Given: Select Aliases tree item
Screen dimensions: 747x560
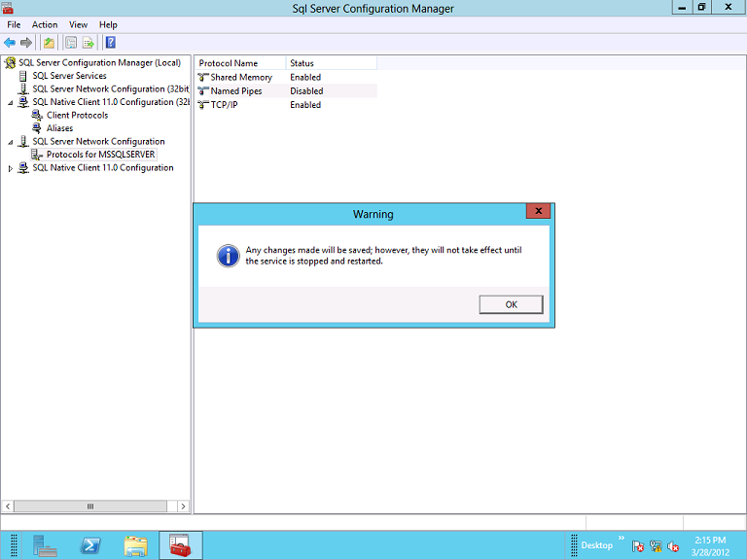Looking at the screenshot, I should [x=59, y=128].
